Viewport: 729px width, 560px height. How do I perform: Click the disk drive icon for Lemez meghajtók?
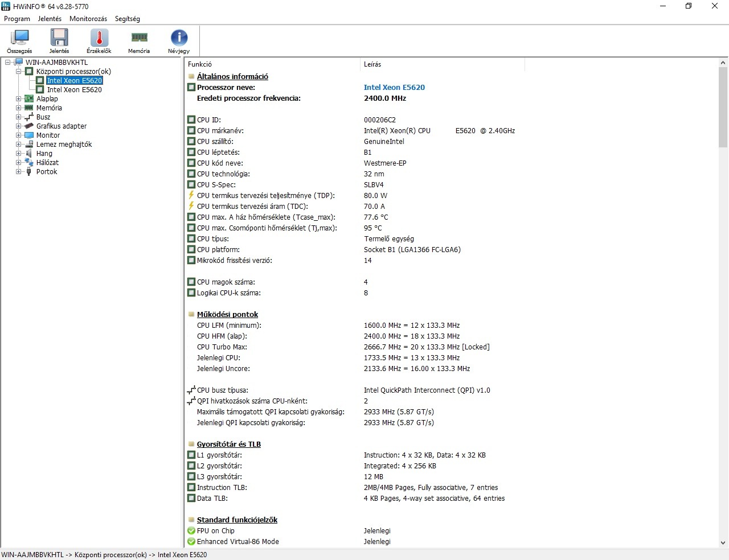coord(29,144)
